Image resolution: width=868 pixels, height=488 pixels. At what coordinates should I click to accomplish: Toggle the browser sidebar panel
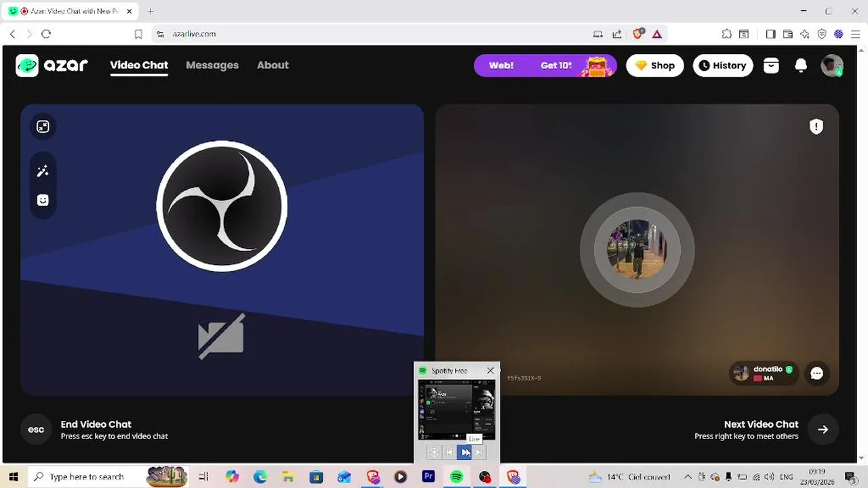coord(770,34)
